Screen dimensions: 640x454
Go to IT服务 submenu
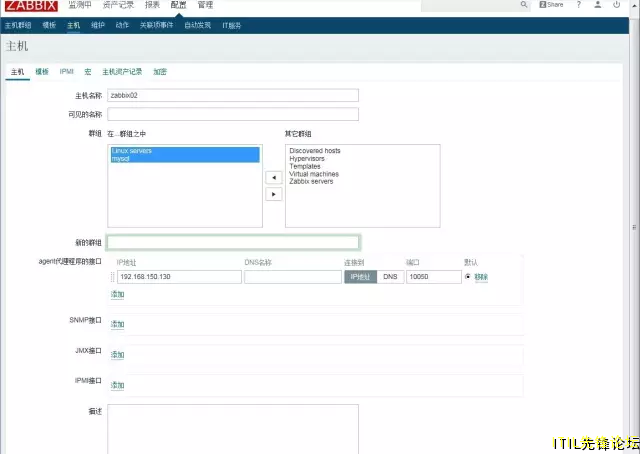point(231,25)
